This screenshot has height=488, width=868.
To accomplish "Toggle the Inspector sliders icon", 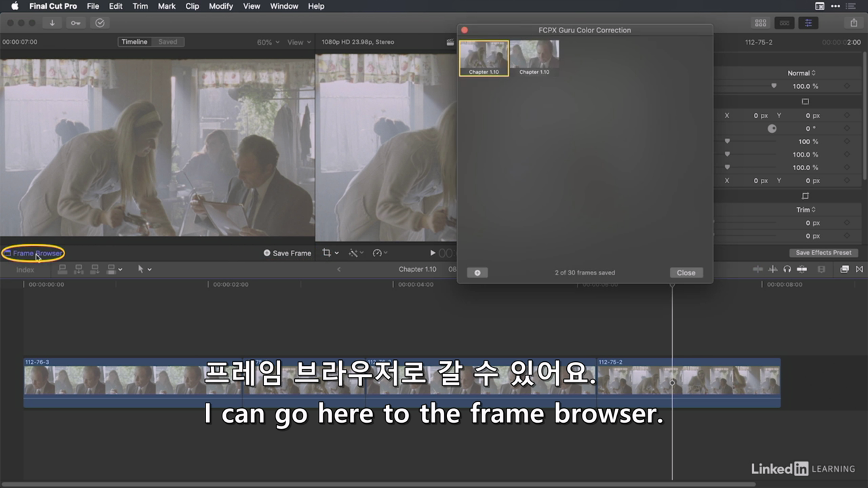I will coord(808,22).
